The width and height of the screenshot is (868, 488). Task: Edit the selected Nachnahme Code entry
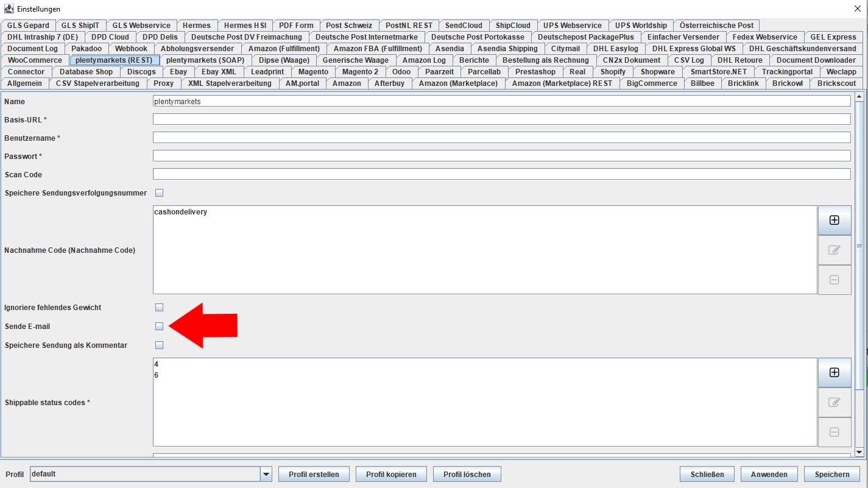[834, 250]
